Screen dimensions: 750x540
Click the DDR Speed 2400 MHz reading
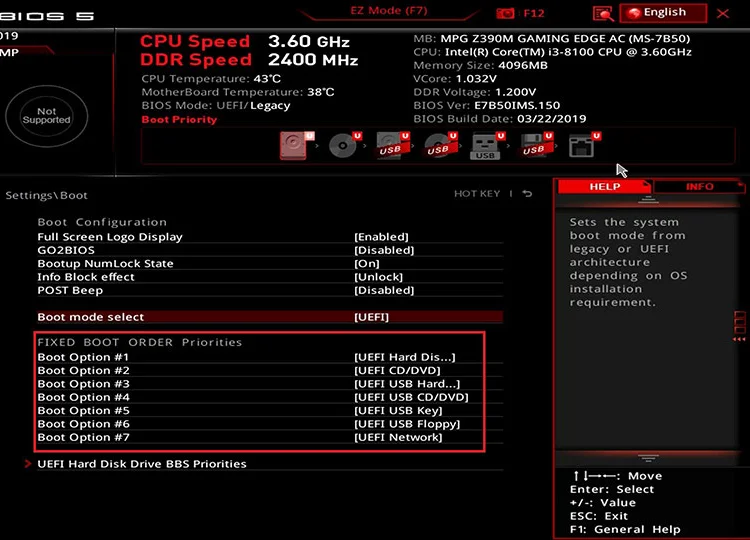coord(249,60)
